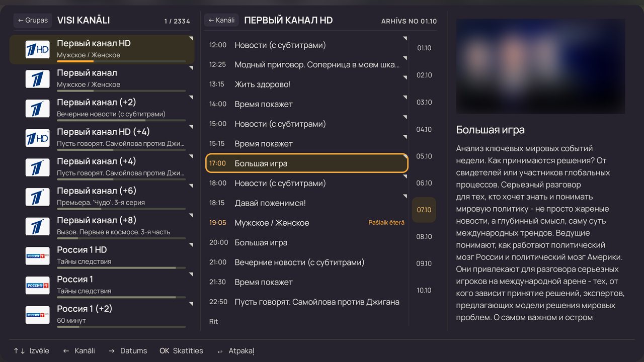Click the Первый канал (+8) channel logo
The image size is (644, 362).
click(x=38, y=226)
